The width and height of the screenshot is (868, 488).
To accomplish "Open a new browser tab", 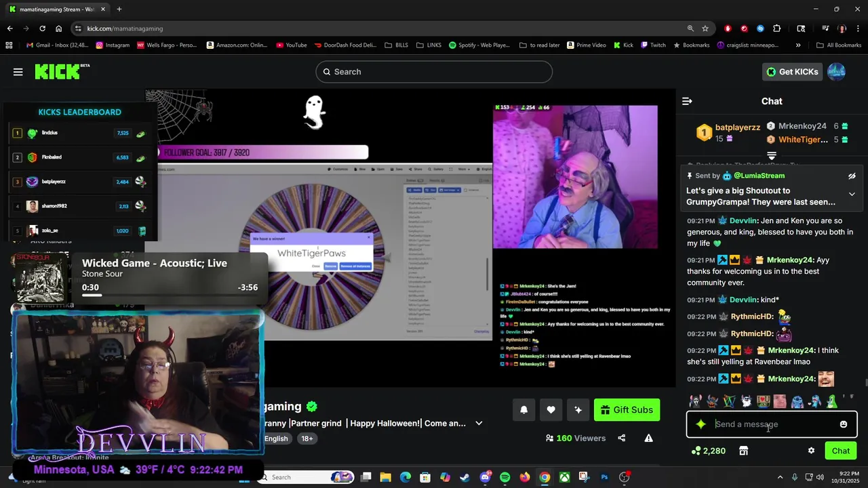I will point(119,9).
